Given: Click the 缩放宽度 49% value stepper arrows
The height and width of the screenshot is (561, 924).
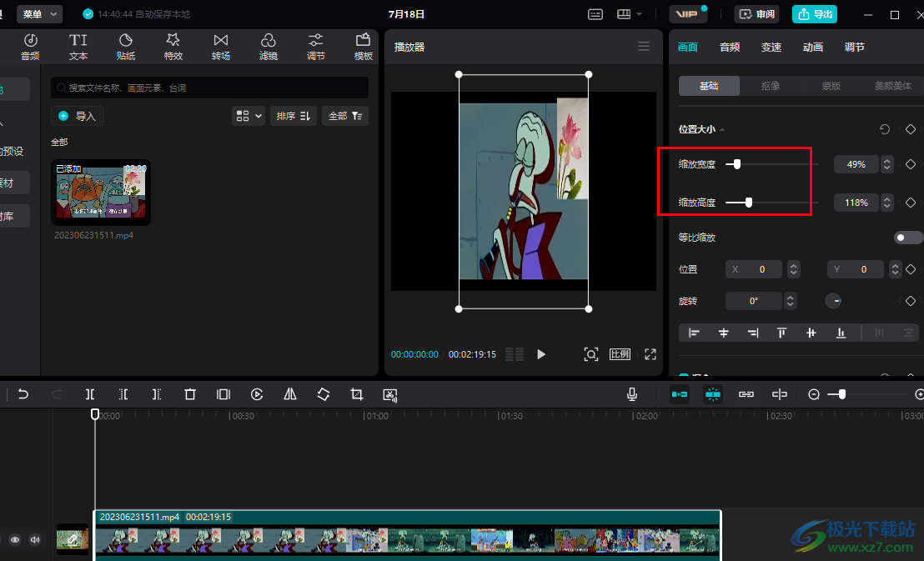Looking at the screenshot, I should (x=886, y=164).
